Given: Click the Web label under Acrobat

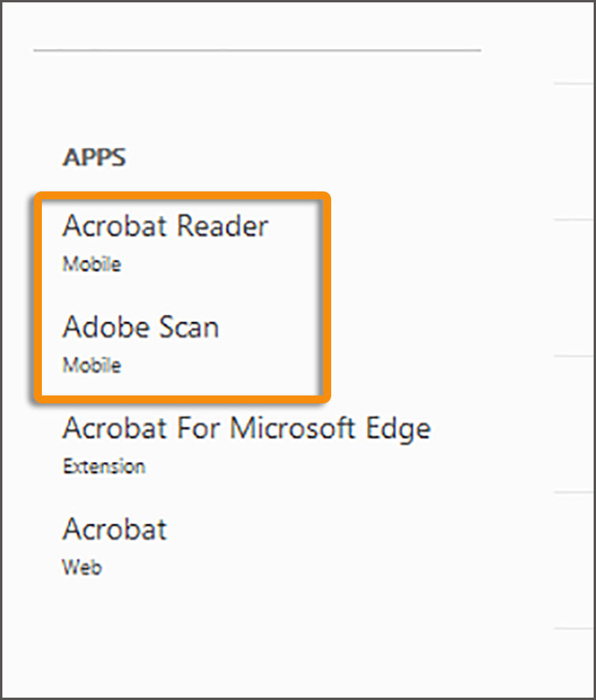Looking at the screenshot, I should click(81, 567).
